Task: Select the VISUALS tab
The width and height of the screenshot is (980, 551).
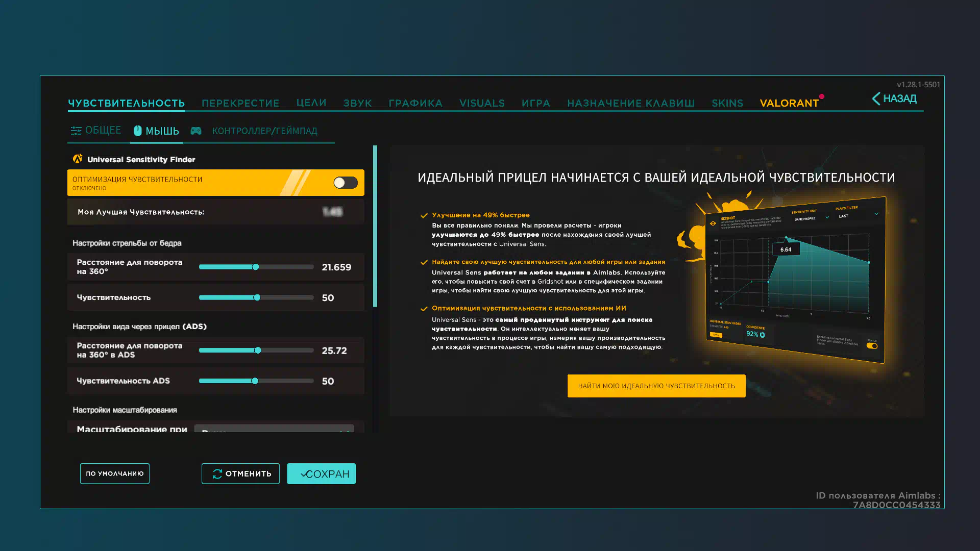Action: [482, 103]
